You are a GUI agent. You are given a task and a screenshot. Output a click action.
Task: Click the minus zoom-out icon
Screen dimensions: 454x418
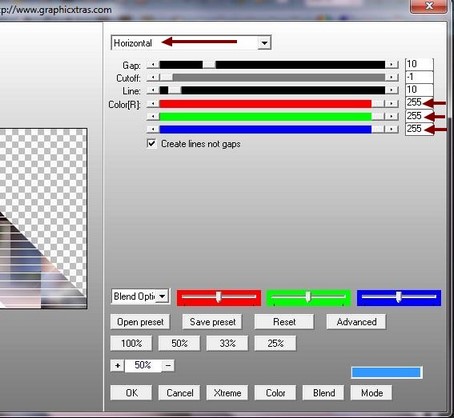pos(168,366)
